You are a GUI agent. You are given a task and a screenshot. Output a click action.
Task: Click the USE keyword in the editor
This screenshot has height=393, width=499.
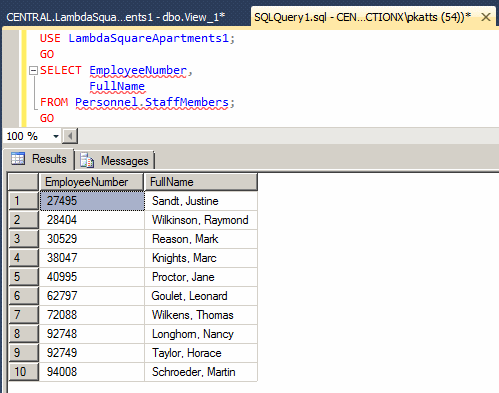tap(50, 38)
